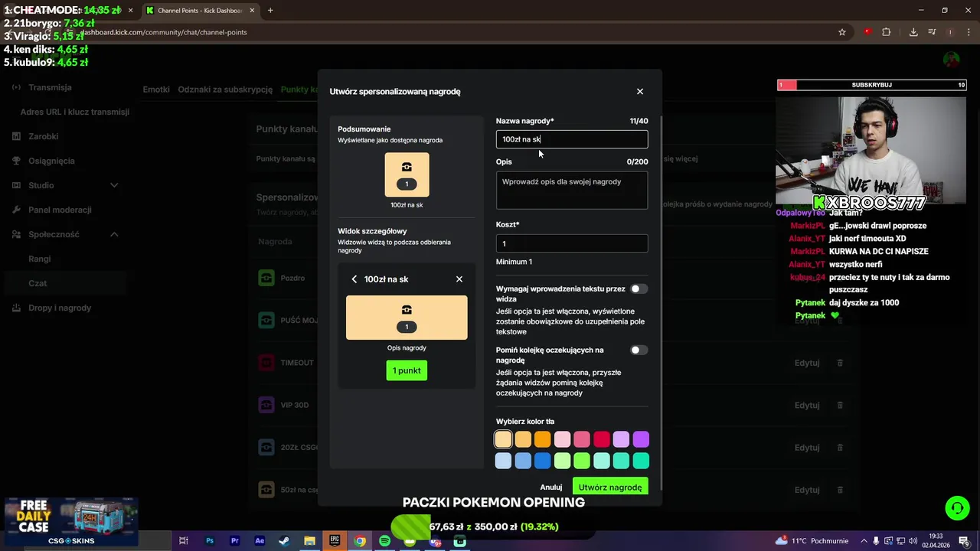Open a new browser tab
This screenshot has width=980, height=551.
click(x=270, y=11)
